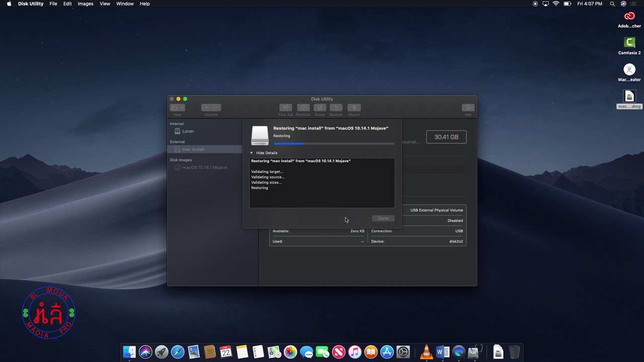Click the Wi-Fi status icon
The image size is (644, 362).
point(556,4)
